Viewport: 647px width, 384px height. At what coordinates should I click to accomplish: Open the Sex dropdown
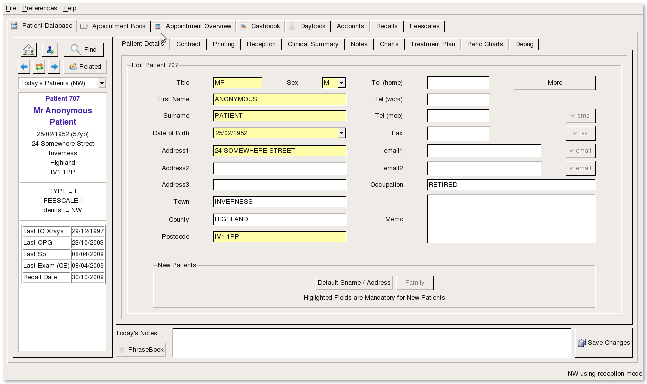click(x=341, y=83)
